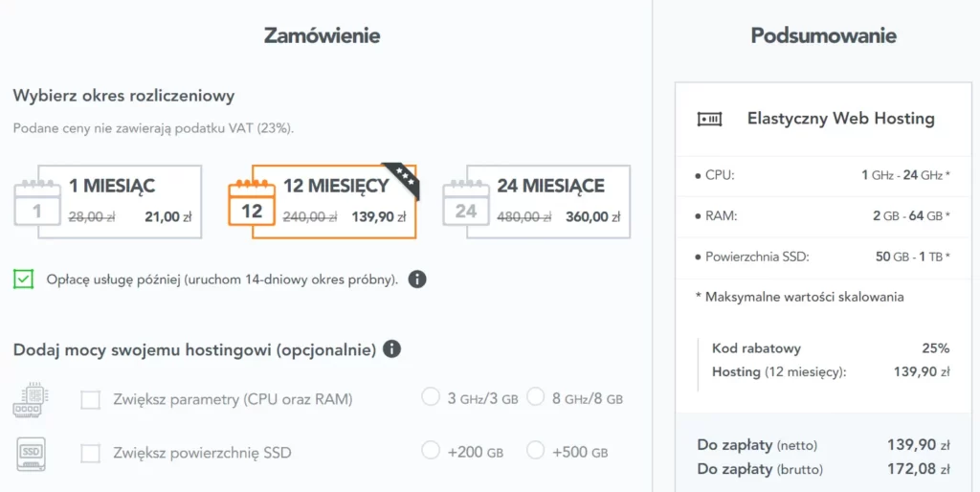980x492 pixels.
Task: Select the 8 GHz/8 GB radio option
Action: 536,397
